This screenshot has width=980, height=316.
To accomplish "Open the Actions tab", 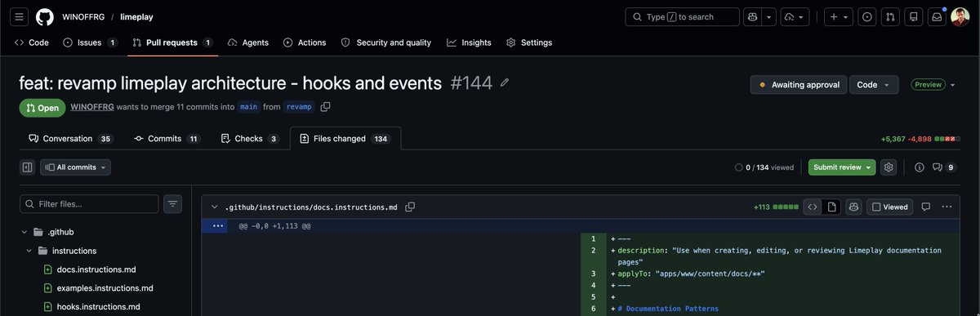I will (305, 42).
